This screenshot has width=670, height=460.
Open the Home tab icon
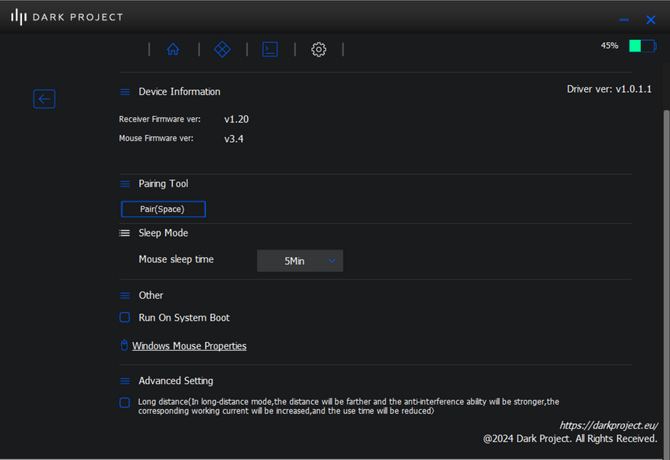tap(173, 50)
